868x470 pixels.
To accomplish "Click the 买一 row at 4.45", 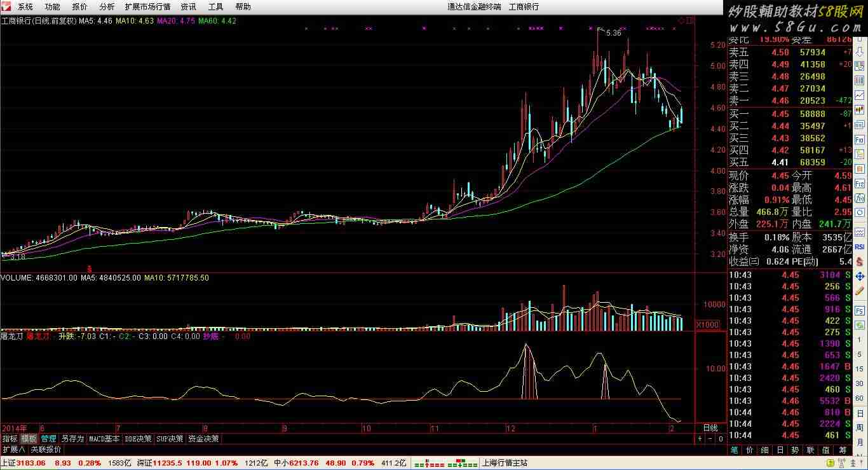I will tap(790, 114).
